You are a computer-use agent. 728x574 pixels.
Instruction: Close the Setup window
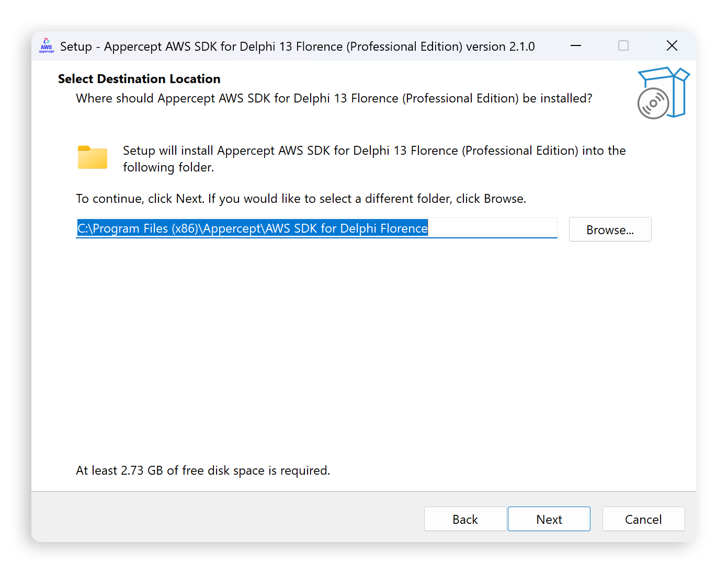tap(672, 46)
